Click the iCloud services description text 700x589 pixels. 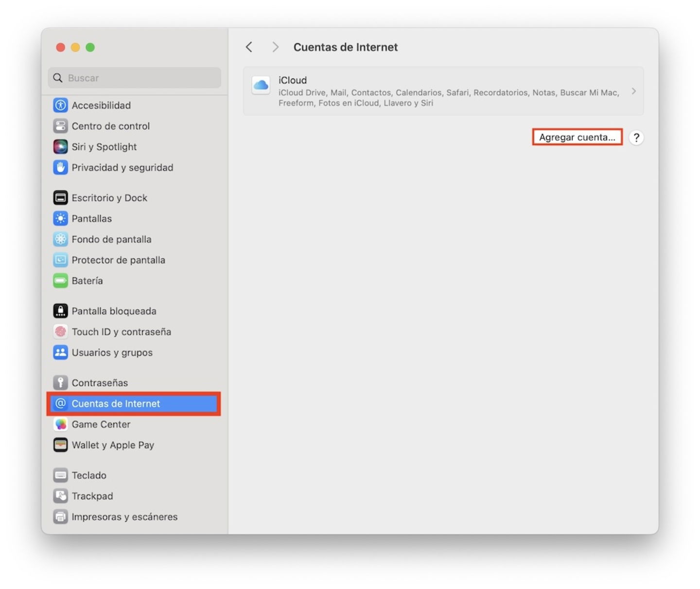click(449, 98)
